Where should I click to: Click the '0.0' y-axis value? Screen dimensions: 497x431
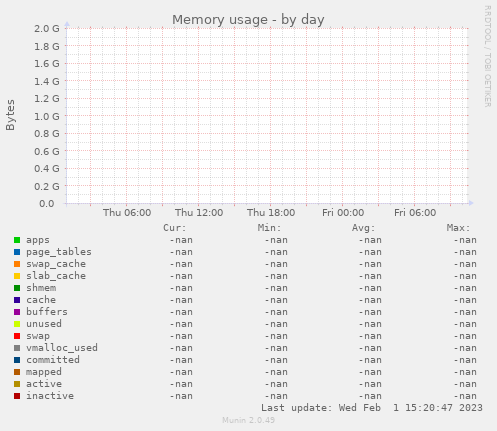click(x=47, y=204)
